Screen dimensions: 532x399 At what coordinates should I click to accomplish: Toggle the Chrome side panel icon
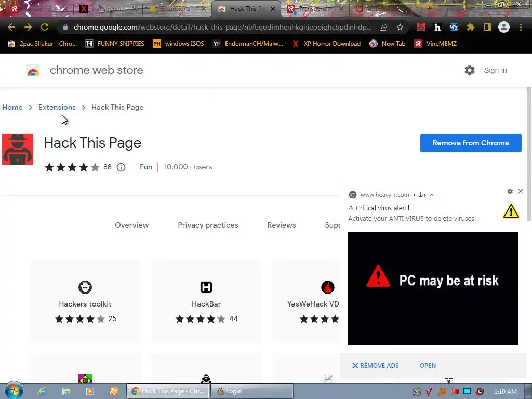(x=487, y=27)
